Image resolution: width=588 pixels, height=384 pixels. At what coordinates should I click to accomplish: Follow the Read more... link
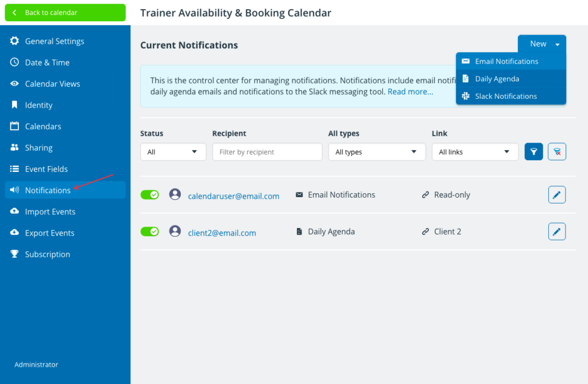tap(410, 91)
